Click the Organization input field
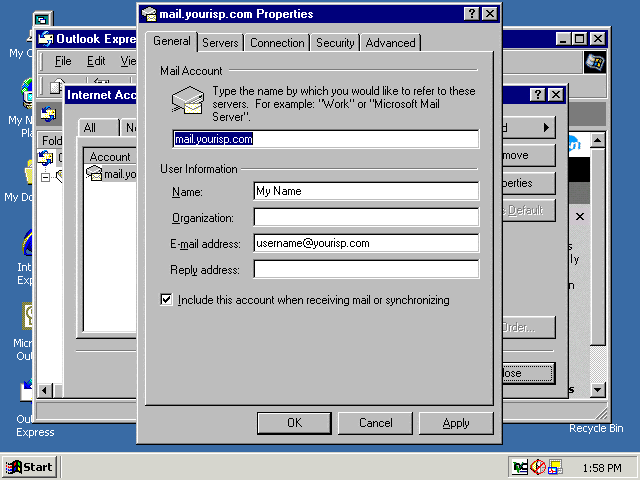 366,217
